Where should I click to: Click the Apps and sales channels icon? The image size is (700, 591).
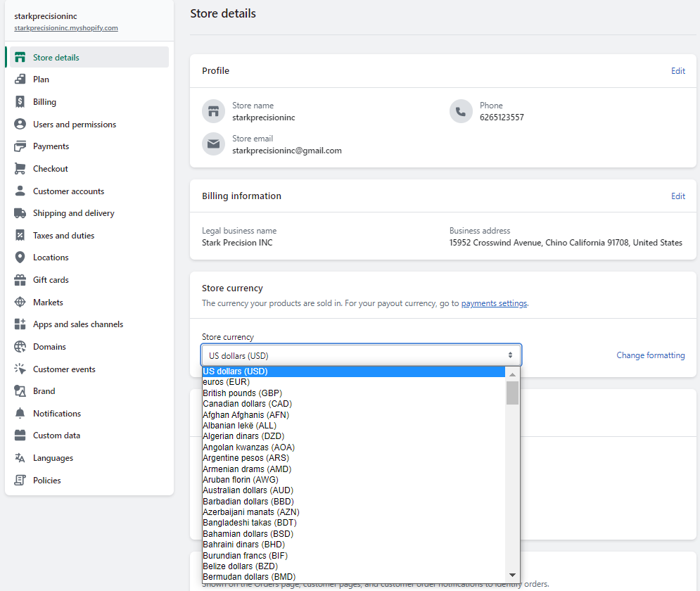[x=20, y=324]
